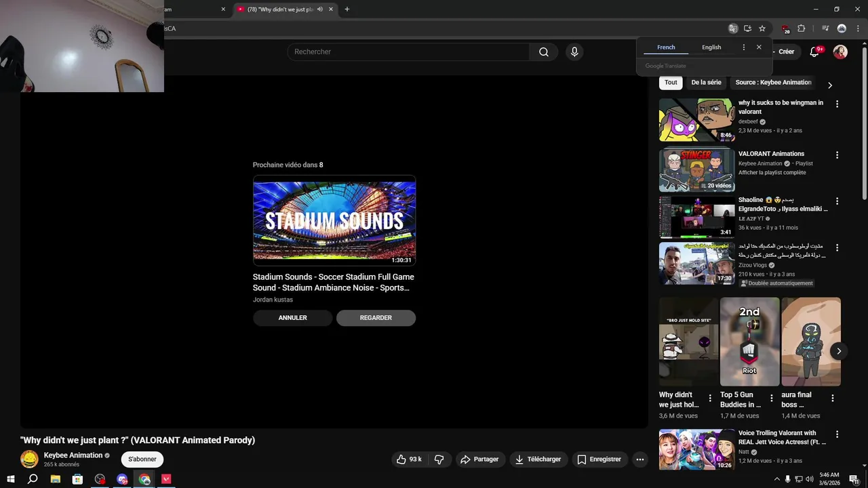
Task: Open Shaoline video thumbnail
Action: (x=696, y=218)
